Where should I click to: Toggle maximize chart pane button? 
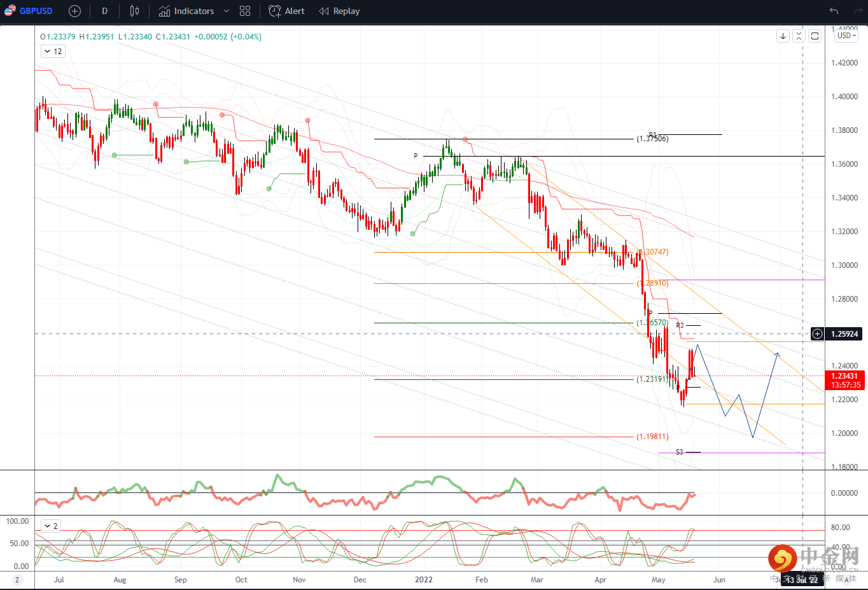coord(815,36)
